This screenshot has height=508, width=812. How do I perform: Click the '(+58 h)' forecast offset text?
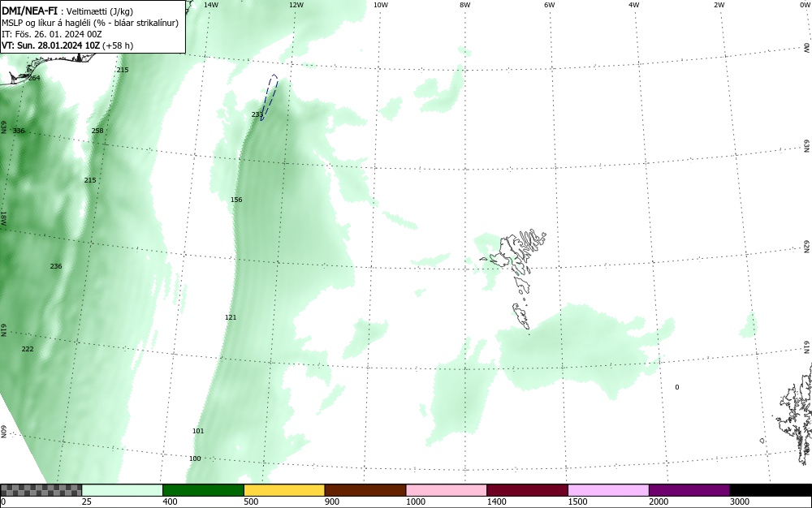[x=118, y=45]
